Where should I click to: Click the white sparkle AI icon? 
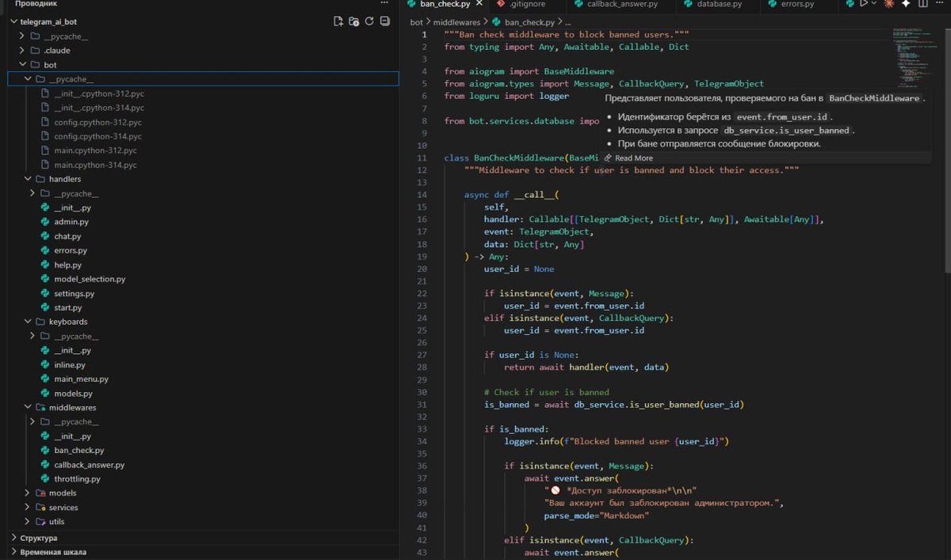coord(906,4)
